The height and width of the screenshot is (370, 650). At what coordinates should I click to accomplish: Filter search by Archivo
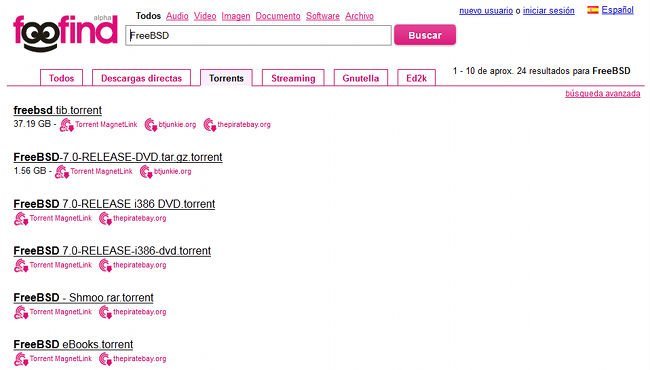coord(359,16)
